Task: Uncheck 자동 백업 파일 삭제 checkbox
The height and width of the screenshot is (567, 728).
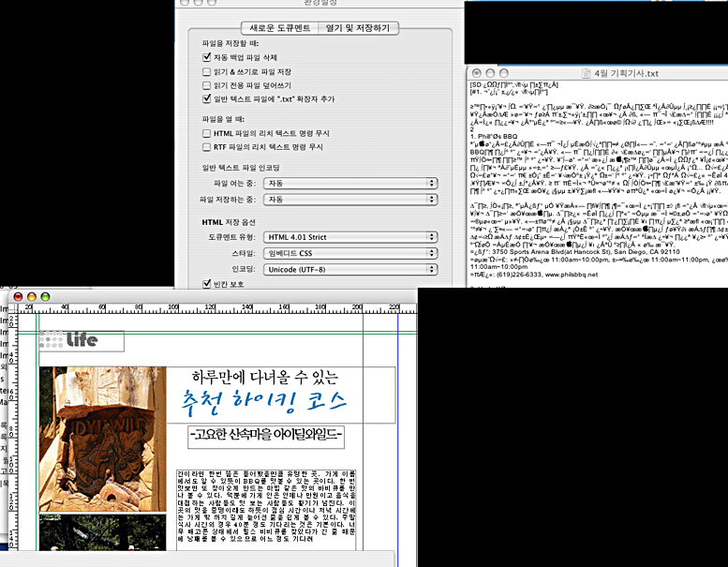Action: click(x=207, y=58)
